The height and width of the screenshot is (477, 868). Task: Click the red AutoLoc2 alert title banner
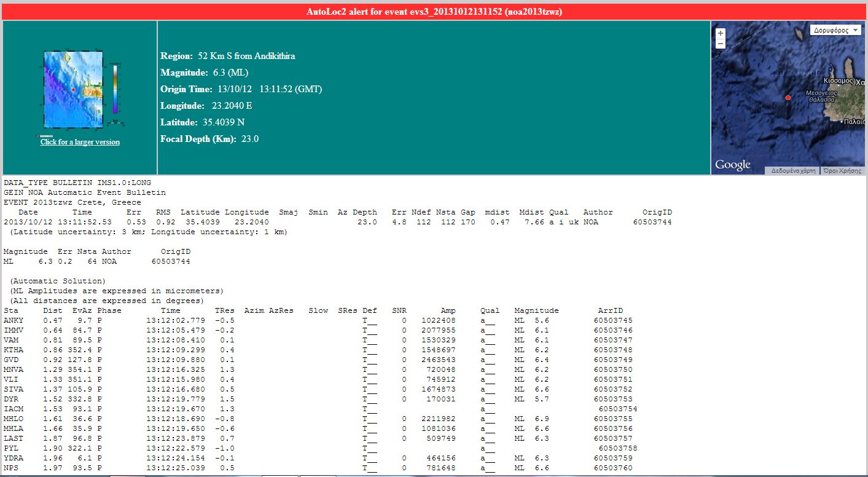[x=434, y=11]
